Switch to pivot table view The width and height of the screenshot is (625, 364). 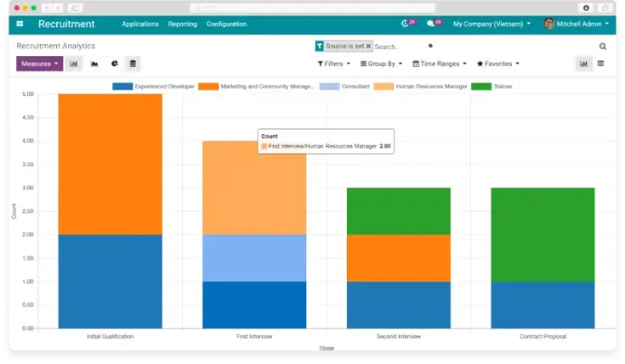click(x=601, y=63)
